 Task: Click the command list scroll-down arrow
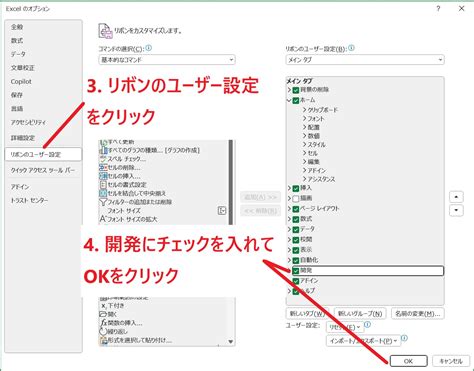pos(231,341)
